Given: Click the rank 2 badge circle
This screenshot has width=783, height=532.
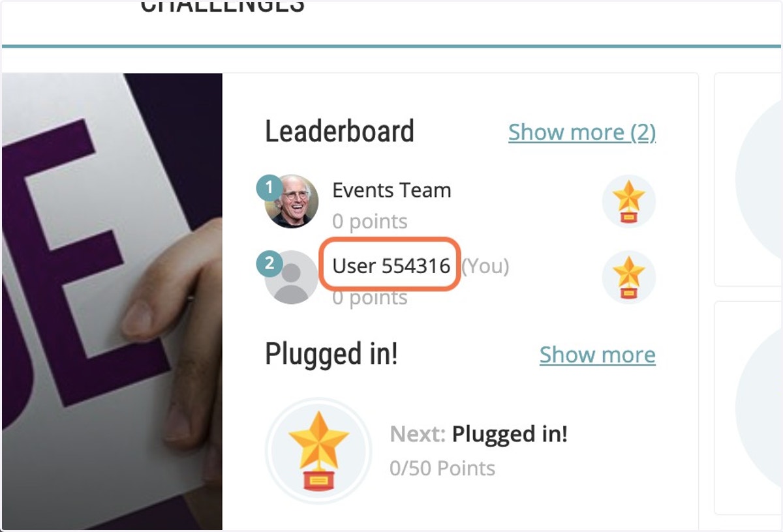Looking at the screenshot, I should (x=269, y=265).
